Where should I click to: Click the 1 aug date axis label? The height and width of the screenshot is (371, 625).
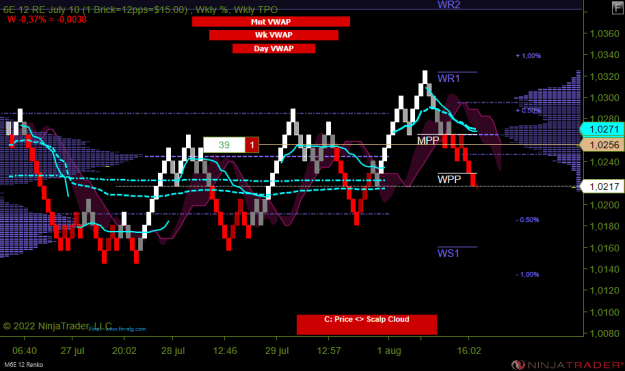389,351
